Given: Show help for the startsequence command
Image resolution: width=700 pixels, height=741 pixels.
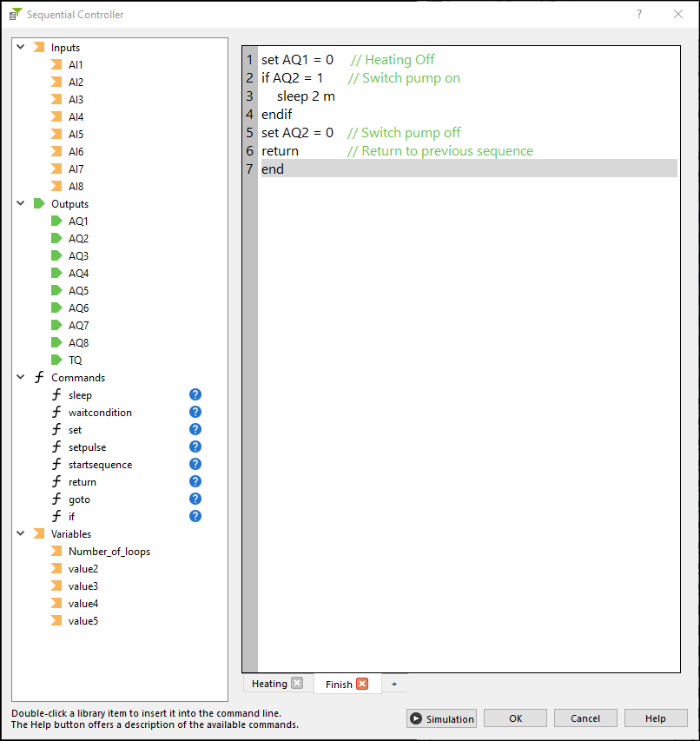Looking at the screenshot, I should click(x=195, y=465).
